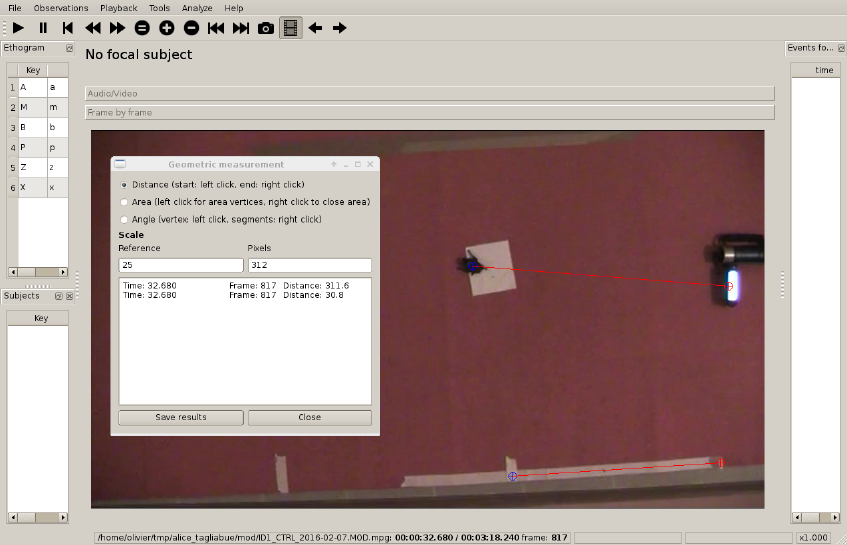Screen dimensions: 847x545
Task: Click the blue start marker on the insect
Action: pyautogui.click(x=473, y=266)
